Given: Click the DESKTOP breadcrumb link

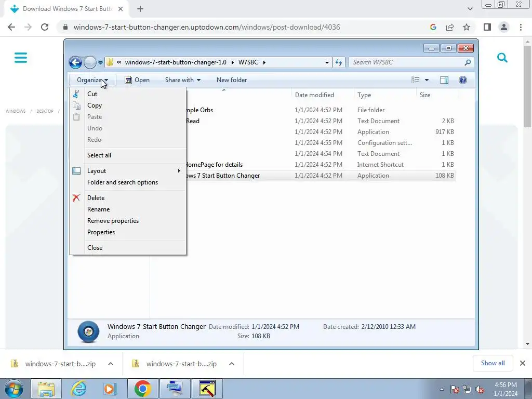Looking at the screenshot, I should 45,111.
